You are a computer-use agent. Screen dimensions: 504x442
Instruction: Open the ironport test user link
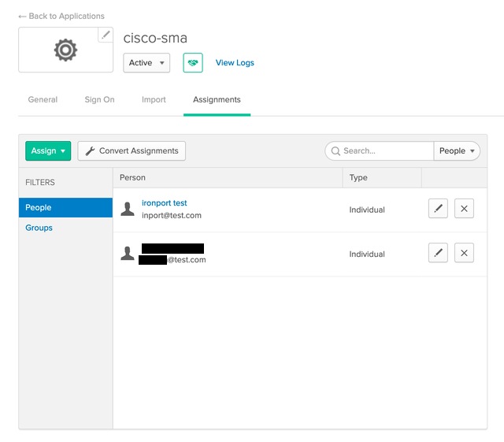165,203
